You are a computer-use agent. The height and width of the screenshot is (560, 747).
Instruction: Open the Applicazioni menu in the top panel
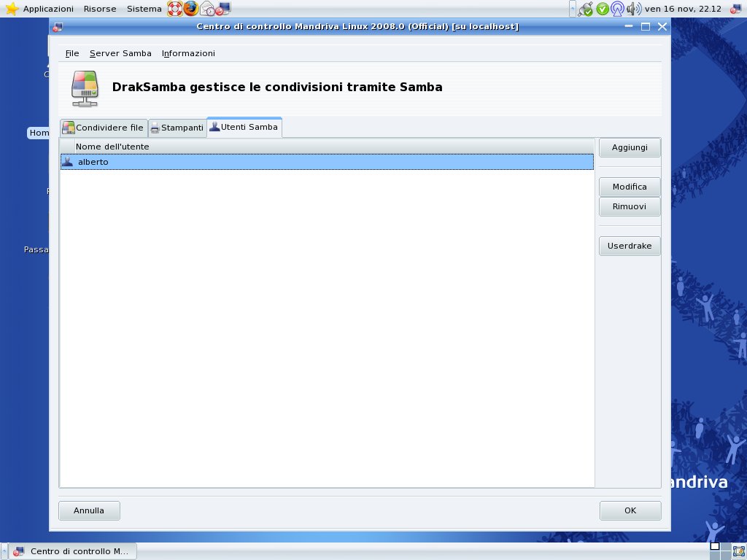tap(48, 9)
